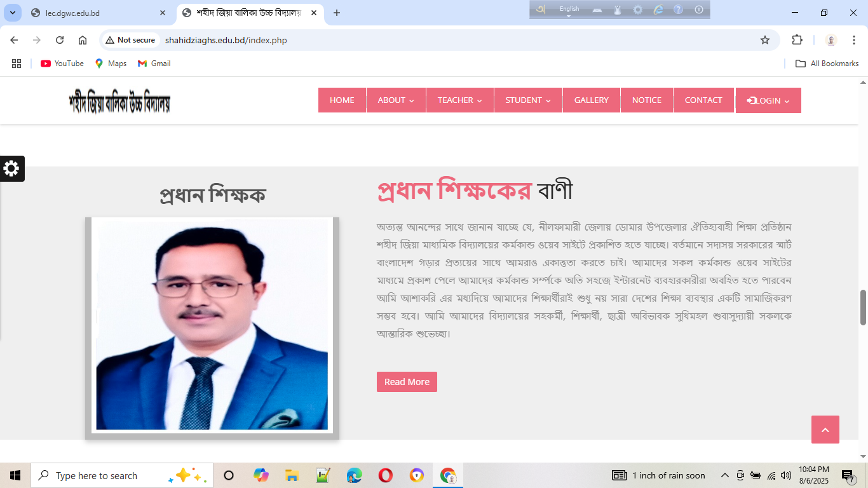Open the NOTICE page link
Screen dimensions: 868x488
pos(646,100)
